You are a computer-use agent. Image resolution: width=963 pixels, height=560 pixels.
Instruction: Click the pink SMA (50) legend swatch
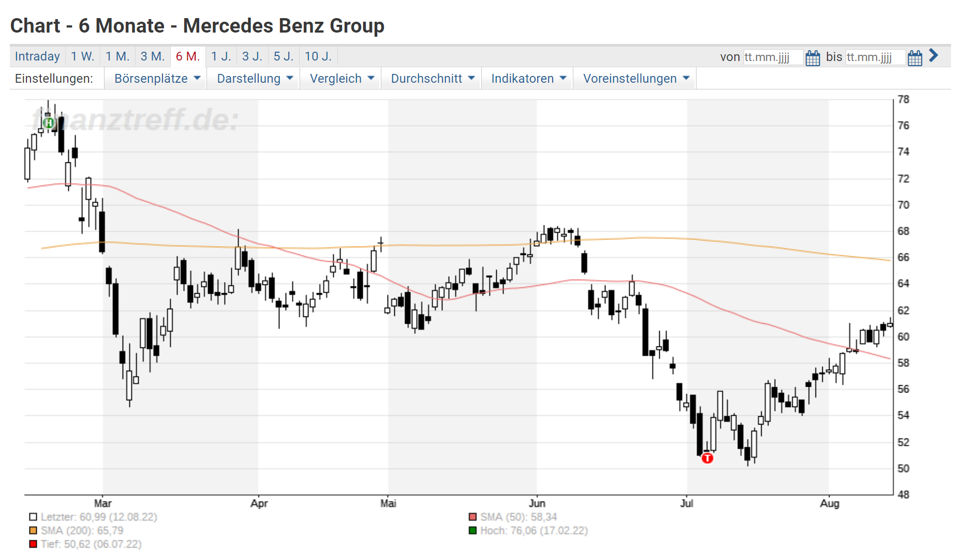click(472, 517)
